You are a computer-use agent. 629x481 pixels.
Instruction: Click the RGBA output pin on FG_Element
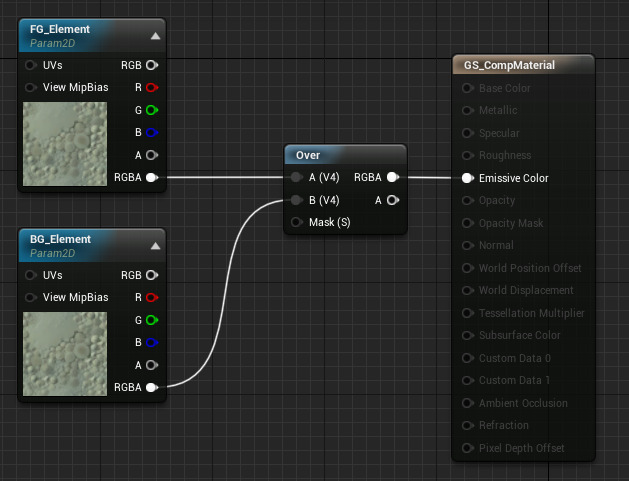pyautogui.click(x=151, y=178)
